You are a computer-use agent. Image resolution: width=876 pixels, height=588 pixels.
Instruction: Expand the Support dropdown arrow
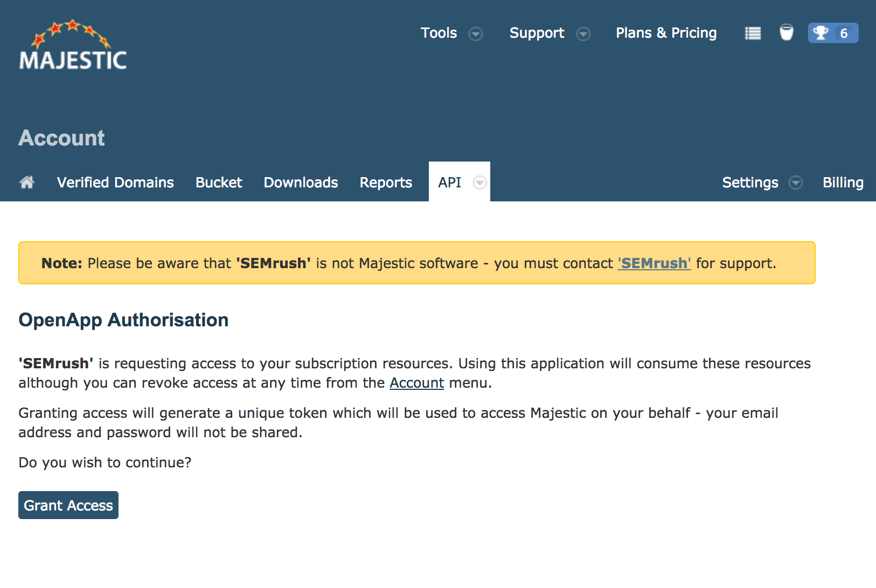coord(583,34)
